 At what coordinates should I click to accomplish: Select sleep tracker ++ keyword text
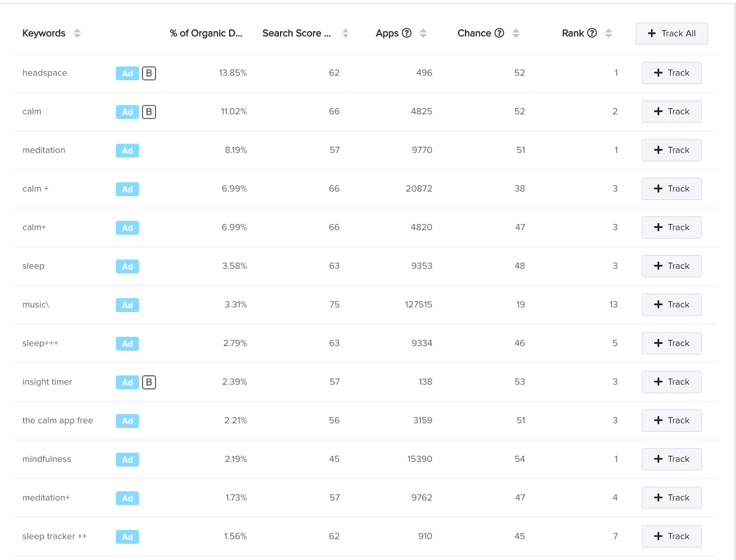coord(54,537)
